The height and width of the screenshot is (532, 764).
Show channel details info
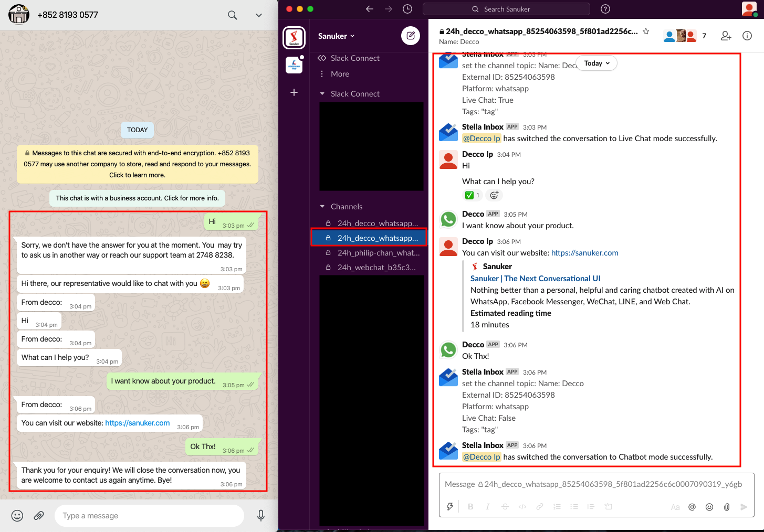(747, 36)
